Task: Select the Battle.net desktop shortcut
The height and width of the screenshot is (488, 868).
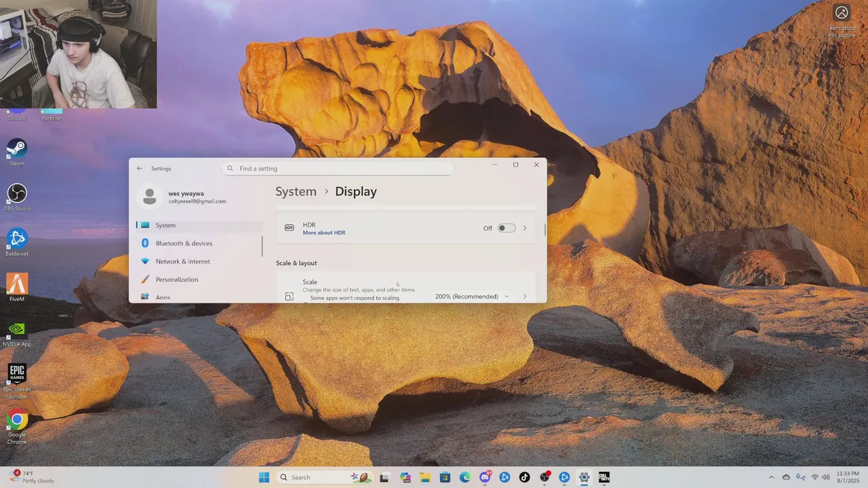Action: 17,243
